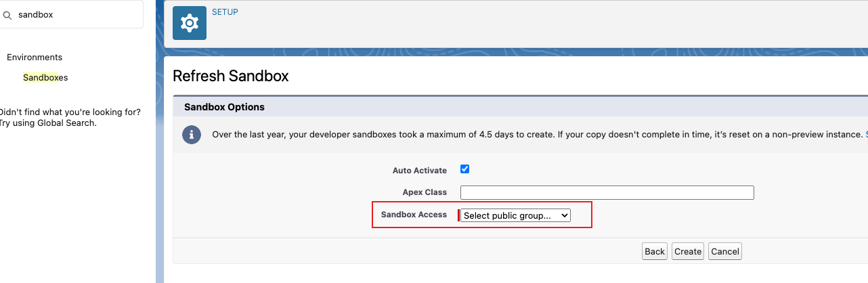
Task: Click the Apex Class field label
Action: click(x=425, y=192)
